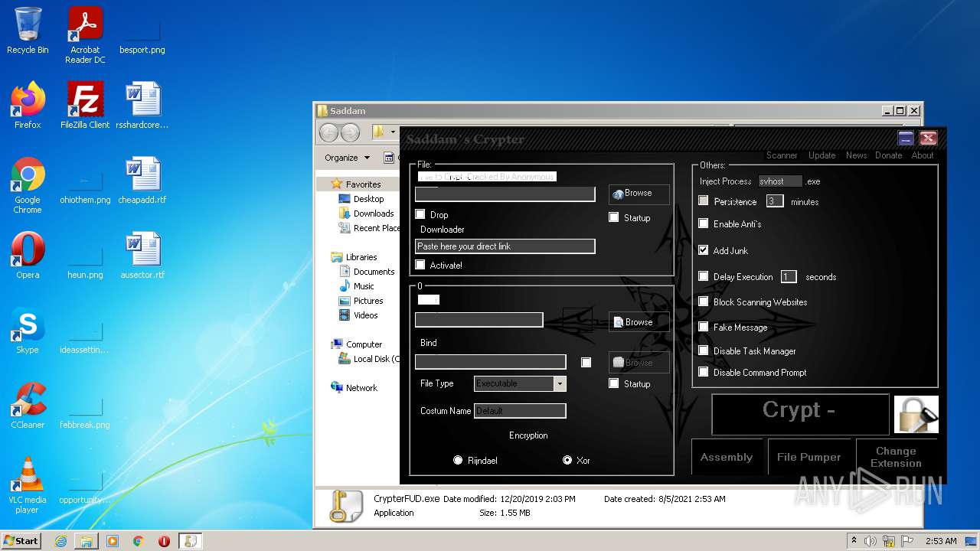The width and height of the screenshot is (980, 551).
Task: Open the Assembly button
Action: 727,457
